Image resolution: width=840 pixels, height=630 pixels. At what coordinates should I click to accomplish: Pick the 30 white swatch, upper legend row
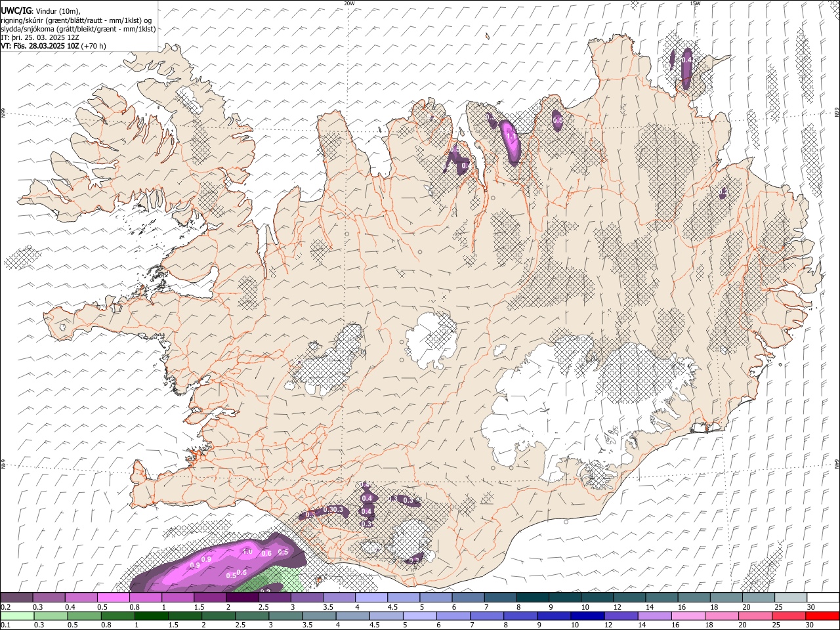pos(823,597)
